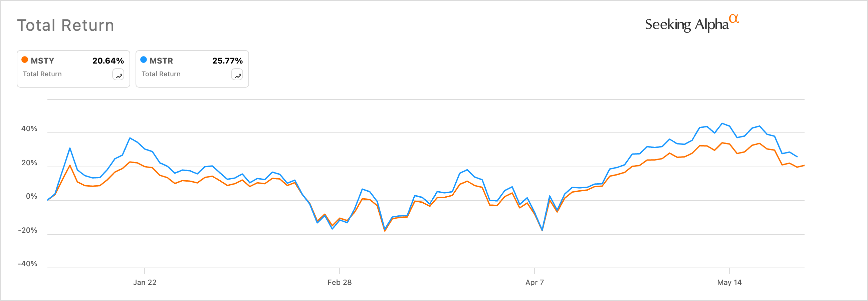
Task: Click the May 14 date axis label
Action: pos(729,283)
